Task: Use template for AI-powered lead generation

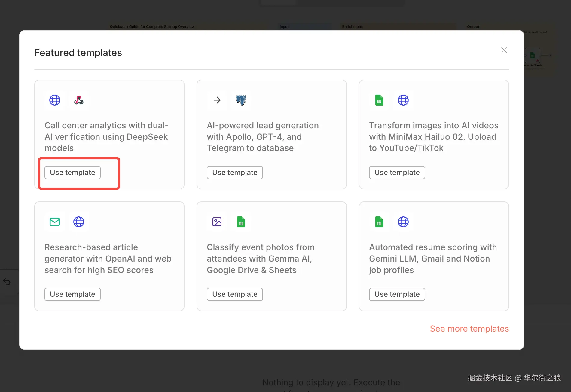Action: click(x=235, y=173)
